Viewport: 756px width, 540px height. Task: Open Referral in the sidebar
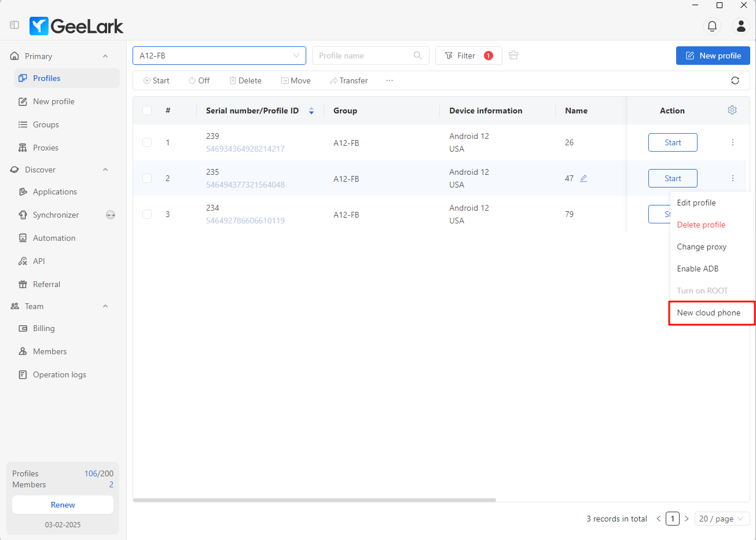click(67, 284)
